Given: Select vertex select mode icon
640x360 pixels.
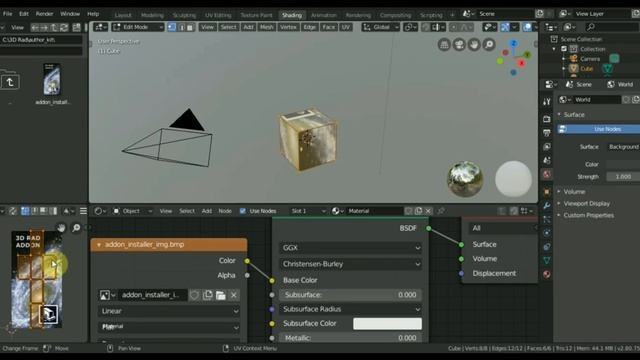Looking at the screenshot, I should tap(172, 27).
